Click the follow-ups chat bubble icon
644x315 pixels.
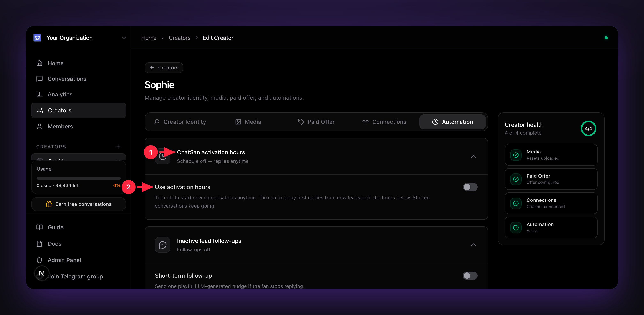coord(162,245)
